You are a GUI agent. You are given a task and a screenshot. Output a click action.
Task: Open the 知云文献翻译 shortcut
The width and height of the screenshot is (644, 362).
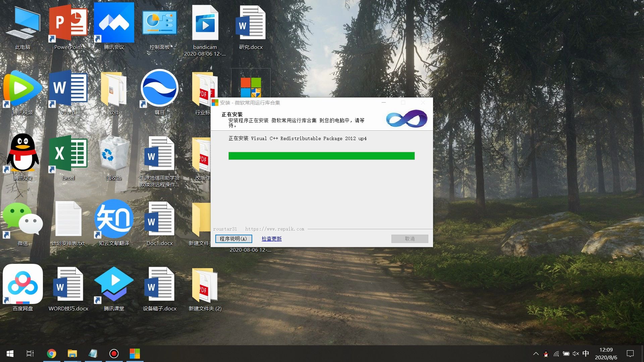(114, 219)
